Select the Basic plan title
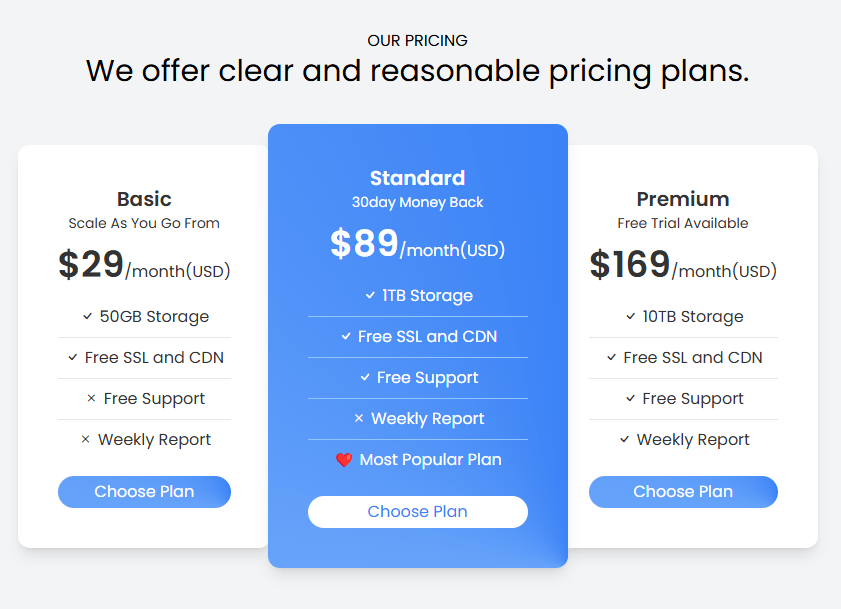Screen dimensions: 841x609 144,199
